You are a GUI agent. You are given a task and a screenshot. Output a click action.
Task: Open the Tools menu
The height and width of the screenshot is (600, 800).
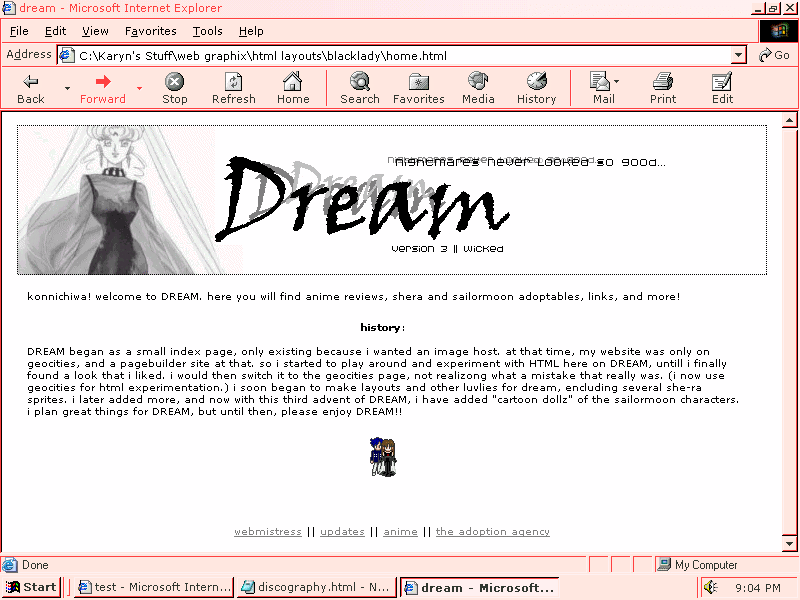click(207, 31)
